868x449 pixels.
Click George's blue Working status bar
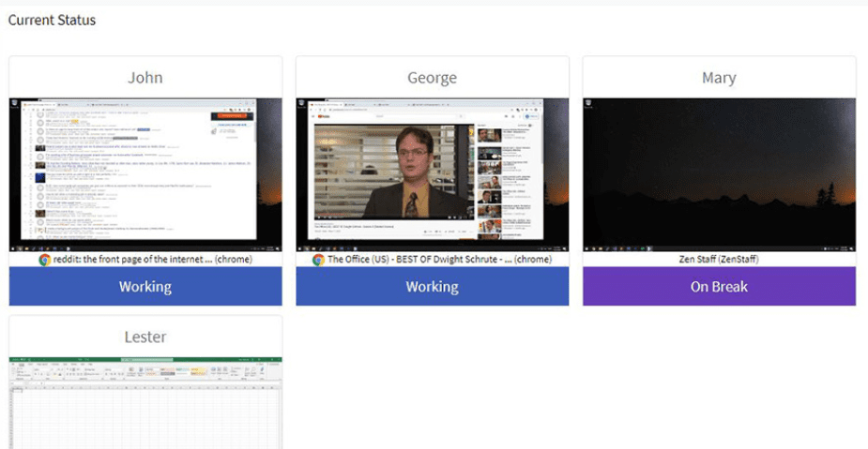(432, 287)
